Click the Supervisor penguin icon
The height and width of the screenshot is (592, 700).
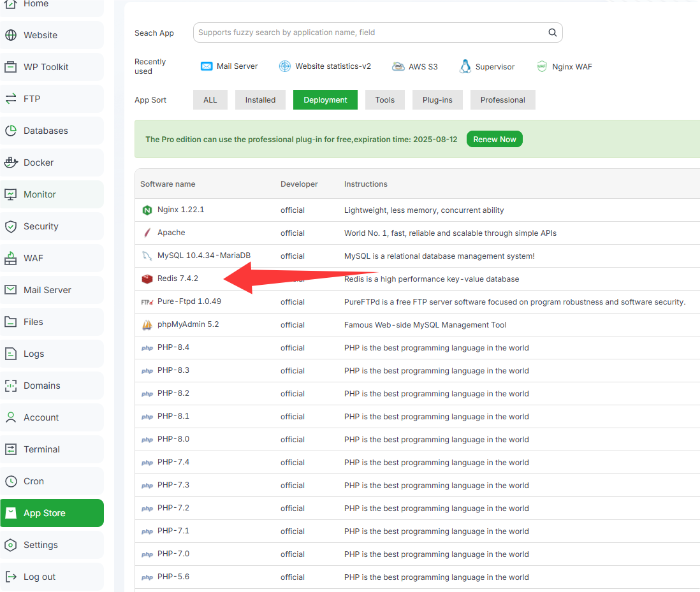point(465,66)
